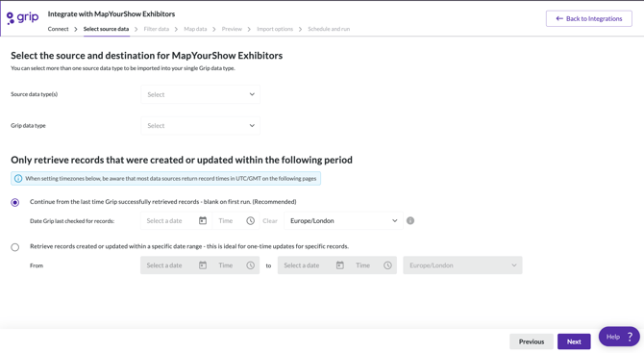Click 'Source data type(s)' label

pos(34,94)
